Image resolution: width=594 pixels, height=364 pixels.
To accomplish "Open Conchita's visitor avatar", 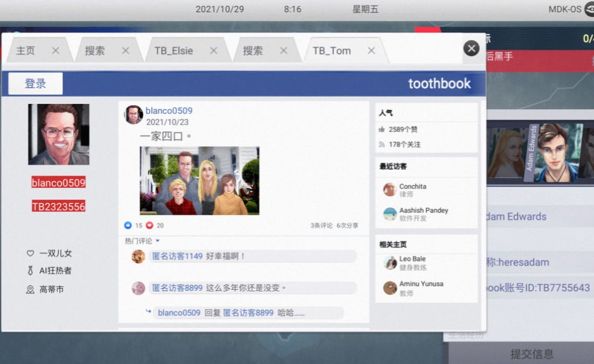I will tap(390, 190).
